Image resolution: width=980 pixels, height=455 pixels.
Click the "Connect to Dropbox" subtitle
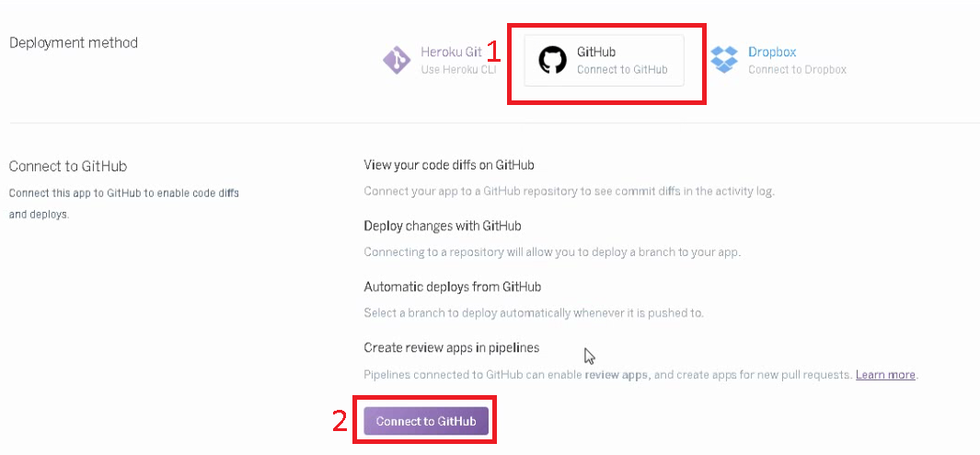(x=797, y=70)
